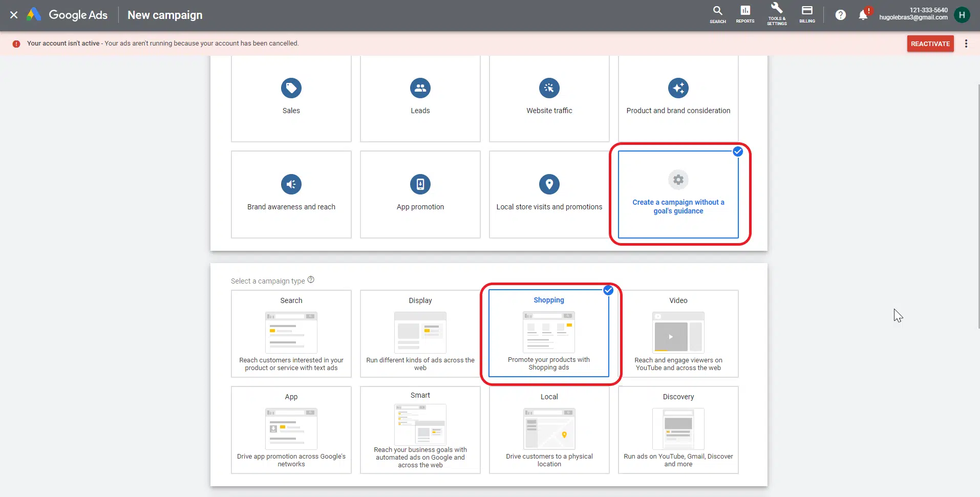Choose the Search campaign type
980x497 pixels.
click(x=291, y=334)
